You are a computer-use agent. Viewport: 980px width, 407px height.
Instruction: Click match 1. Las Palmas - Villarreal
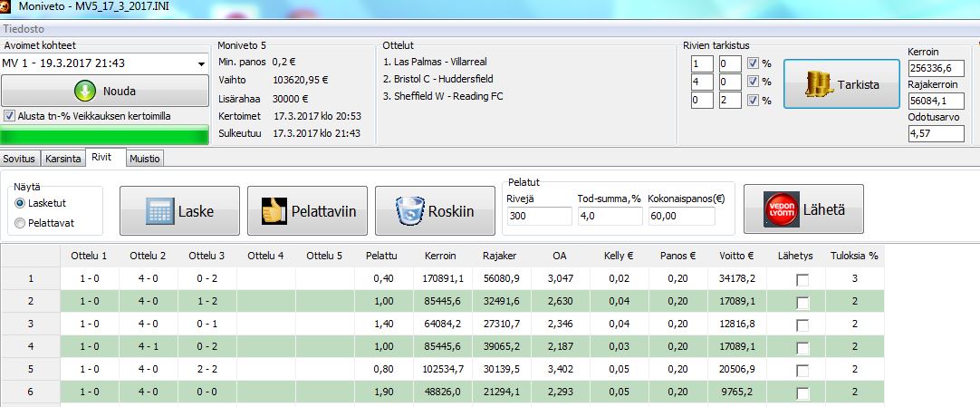click(x=435, y=62)
